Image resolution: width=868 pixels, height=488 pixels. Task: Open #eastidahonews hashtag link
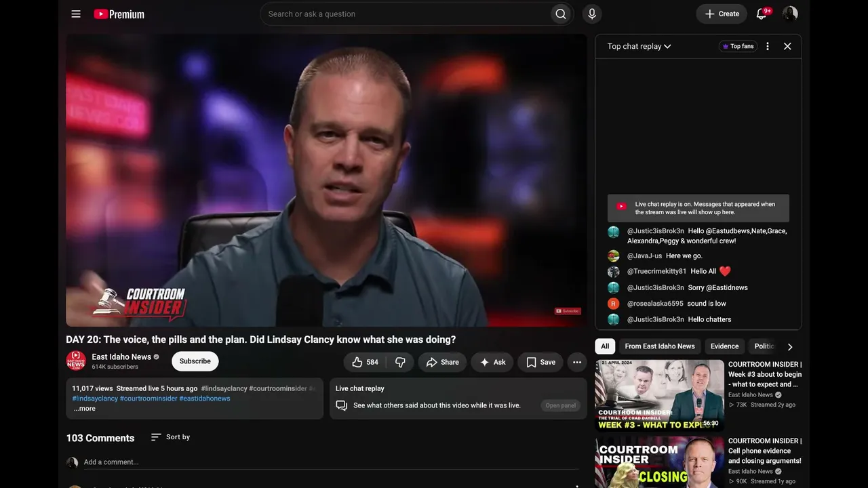point(205,399)
